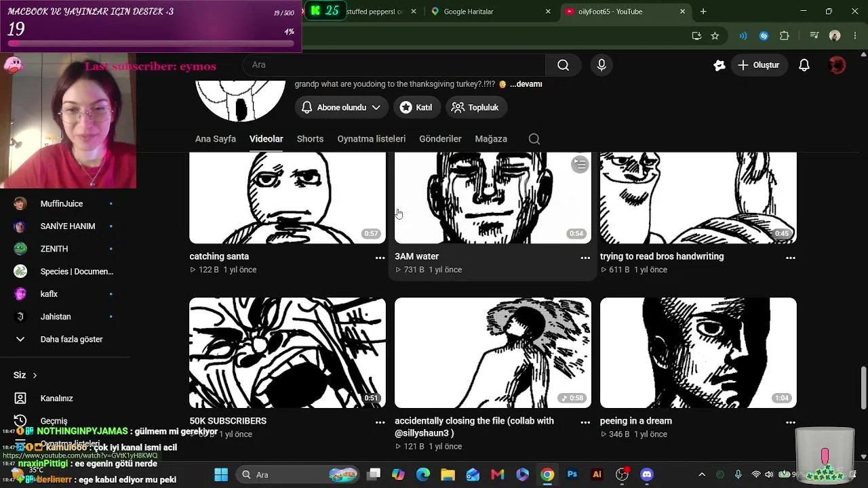
Task: Open Photoshop from the taskbar
Action: (x=572, y=474)
